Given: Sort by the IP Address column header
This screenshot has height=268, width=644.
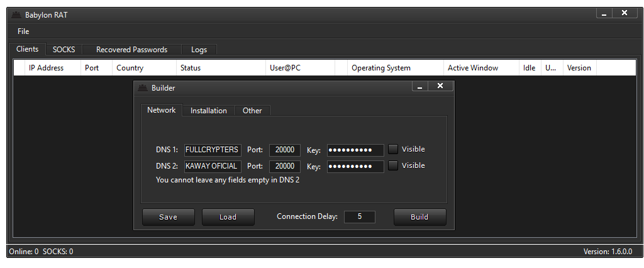Looking at the screenshot, I should [53, 68].
